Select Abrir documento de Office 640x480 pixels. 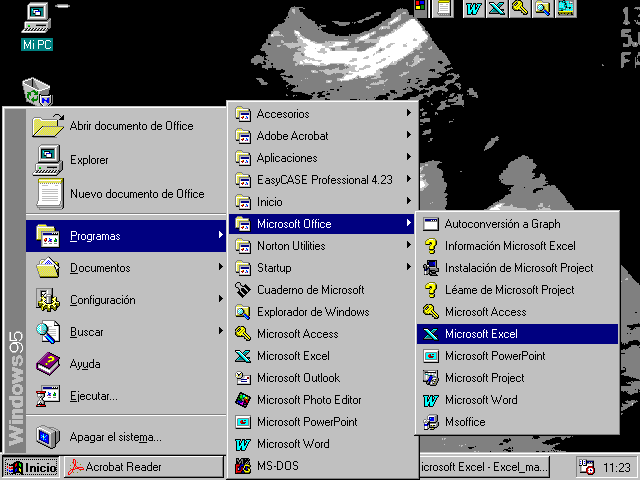point(126,126)
